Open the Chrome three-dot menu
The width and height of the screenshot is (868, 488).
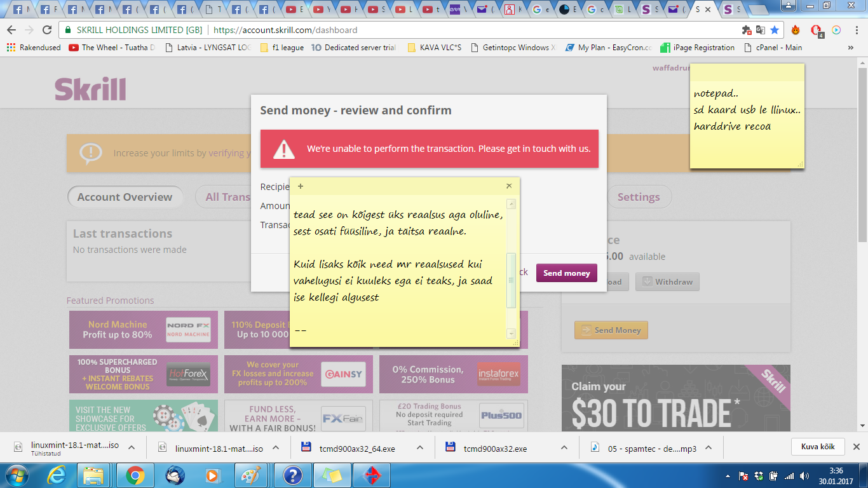click(x=856, y=30)
